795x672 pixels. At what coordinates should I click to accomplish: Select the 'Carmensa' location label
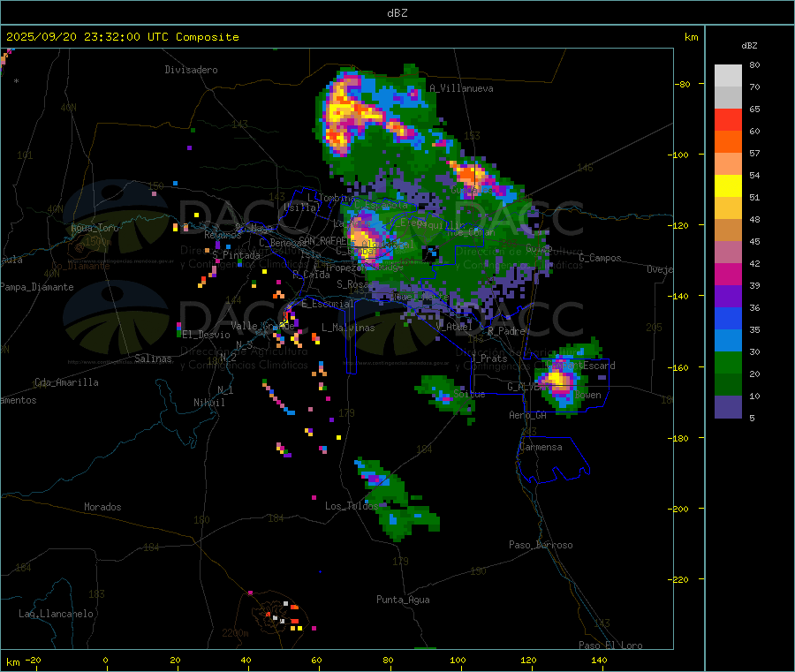pyautogui.click(x=541, y=447)
